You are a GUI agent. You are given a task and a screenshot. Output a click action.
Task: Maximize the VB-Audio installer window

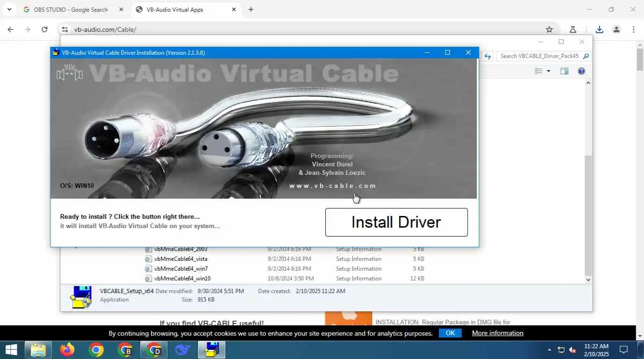(447, 52)
